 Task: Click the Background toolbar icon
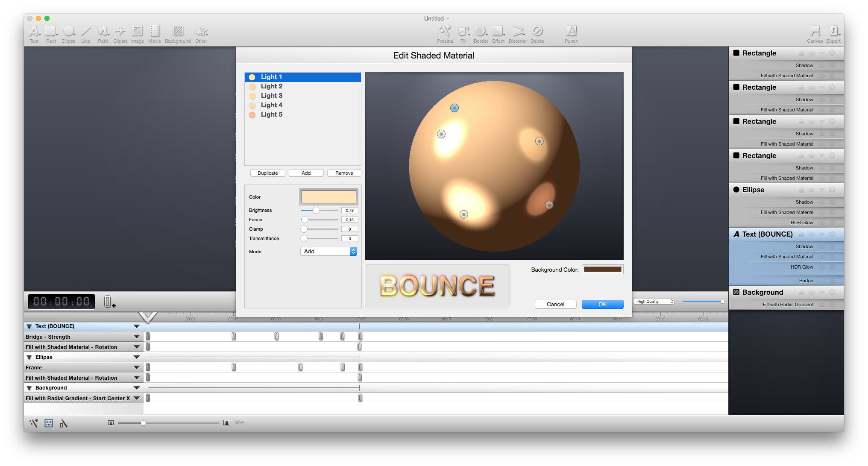point(178,31)
